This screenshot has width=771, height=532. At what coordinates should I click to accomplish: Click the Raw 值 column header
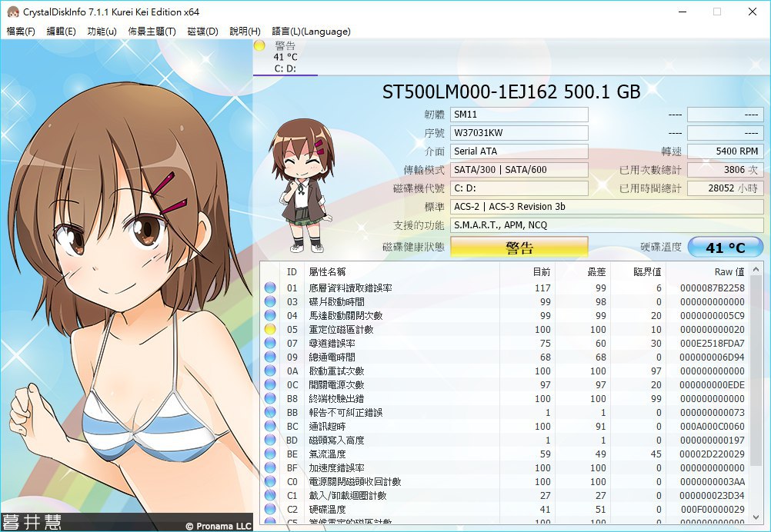pos(728,271)
